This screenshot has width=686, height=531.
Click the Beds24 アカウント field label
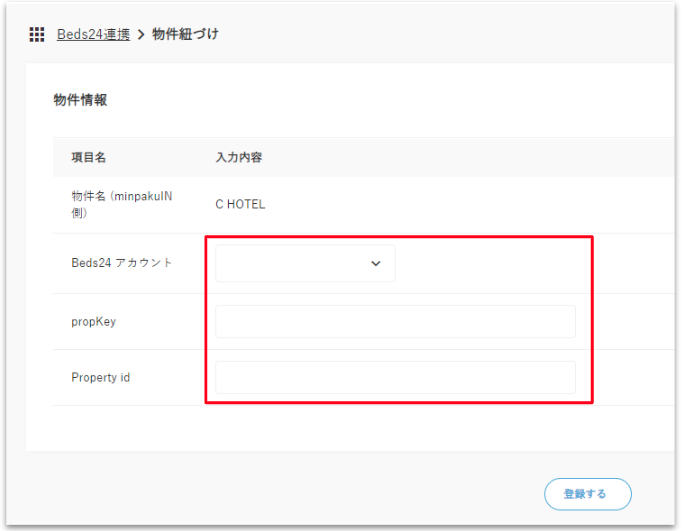tap(121, 263)
